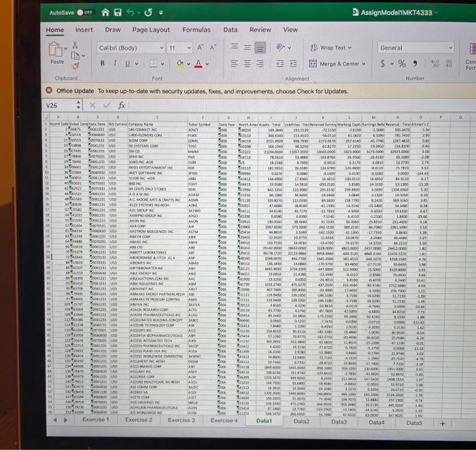Click the Redo circular arrow icon
This screenshot has width=476, height=450.
coord(148,12)
